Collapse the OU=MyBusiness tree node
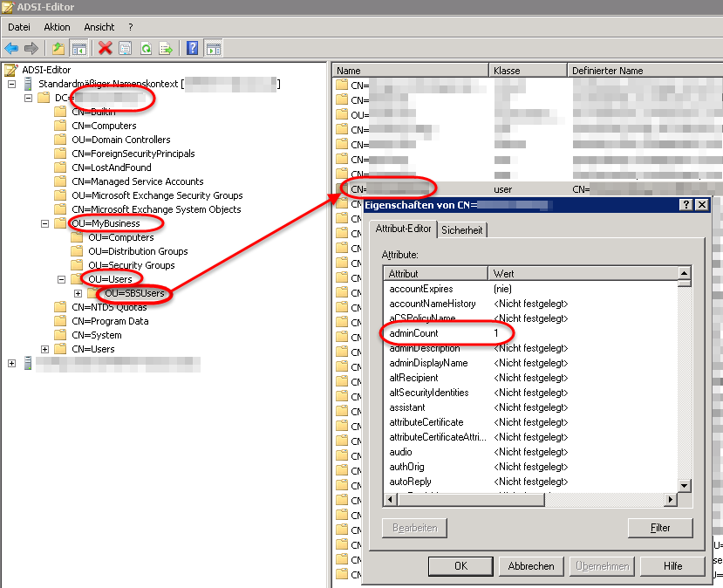 [45, 223]
